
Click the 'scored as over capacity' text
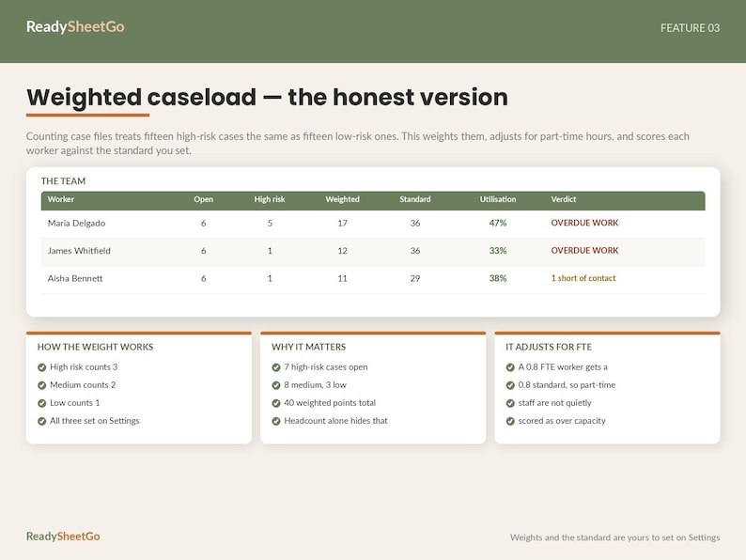[562, 421]
